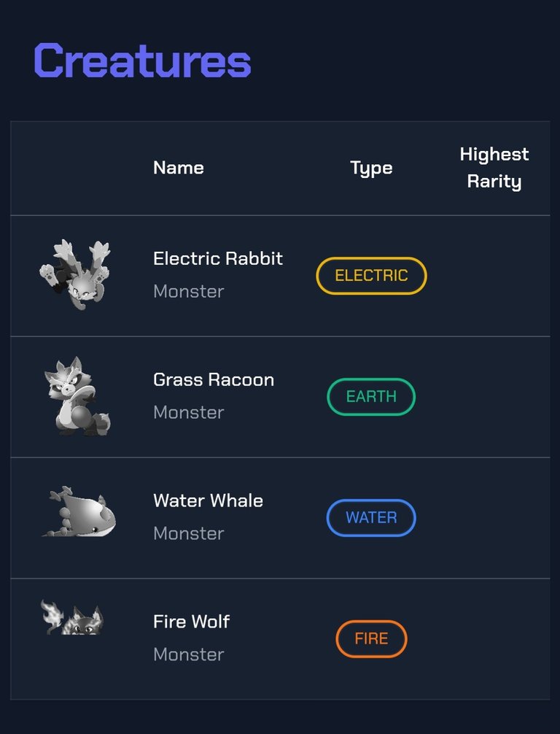The height and width of the screenshot is (734, 560).
Task: Click Monster label under Grass Racoon
Action: [x=189, y=412]
